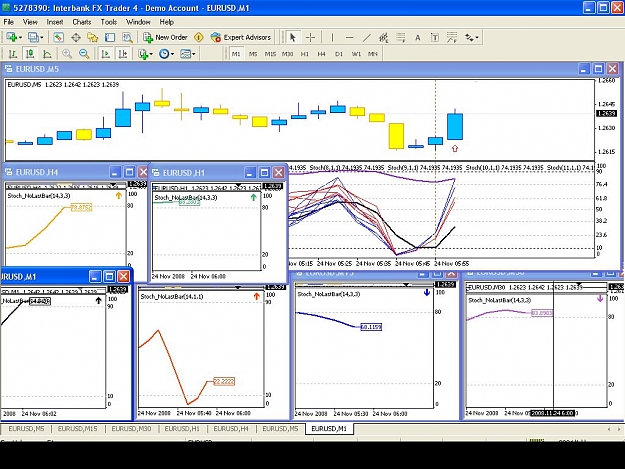Screen dimensions: 625x469
Task: Switch to the EURUSD,M1 chart tab
Action: 329,429
